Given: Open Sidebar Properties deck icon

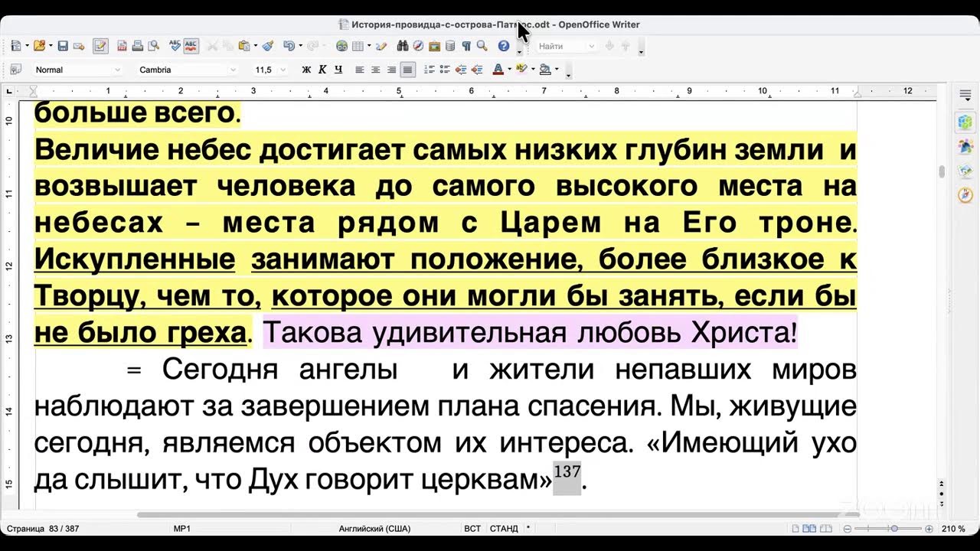Looking at the screenshot, I should 965,122.
